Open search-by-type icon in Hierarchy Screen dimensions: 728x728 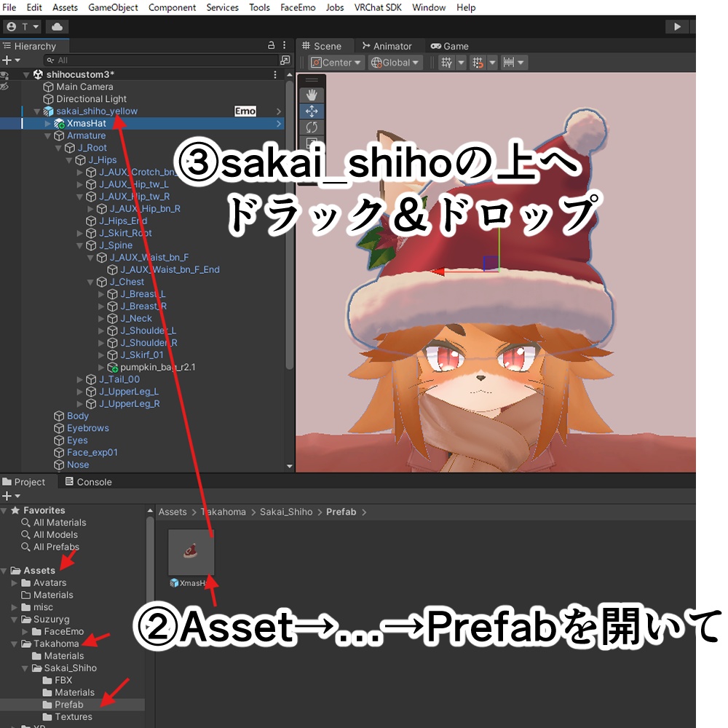[285, 60]
